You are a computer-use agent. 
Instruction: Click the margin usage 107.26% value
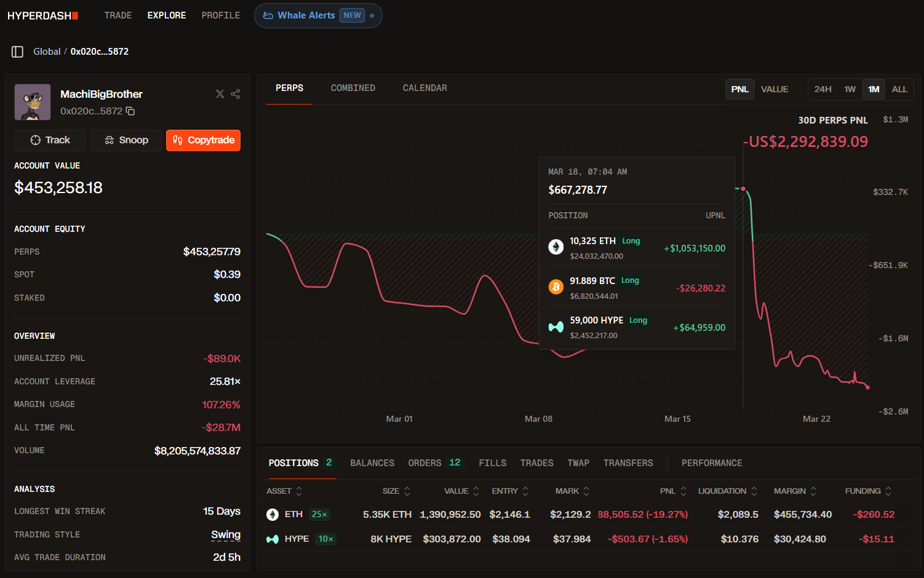coord(221,405)
